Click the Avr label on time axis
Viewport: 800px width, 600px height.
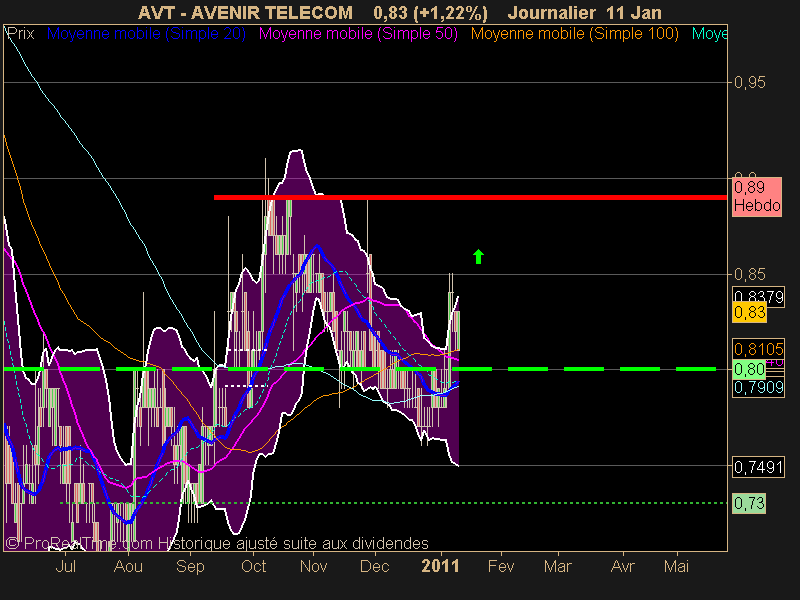623,566
